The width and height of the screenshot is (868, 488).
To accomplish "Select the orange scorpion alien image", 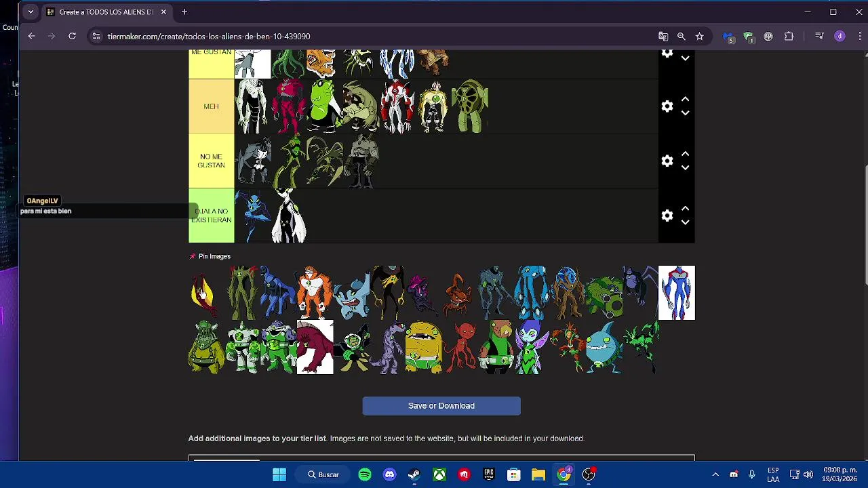I will click(458, 295).
